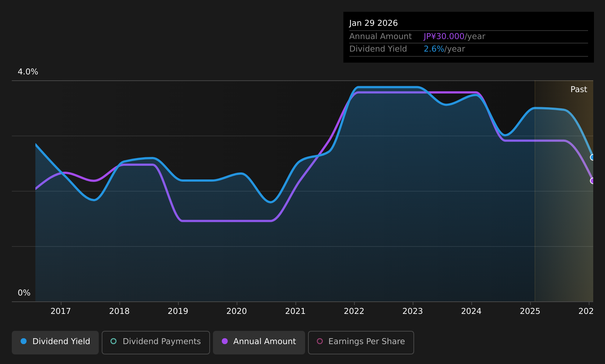
Task: Select the 2022 x-axis label
Action: (x=354, y=311)
